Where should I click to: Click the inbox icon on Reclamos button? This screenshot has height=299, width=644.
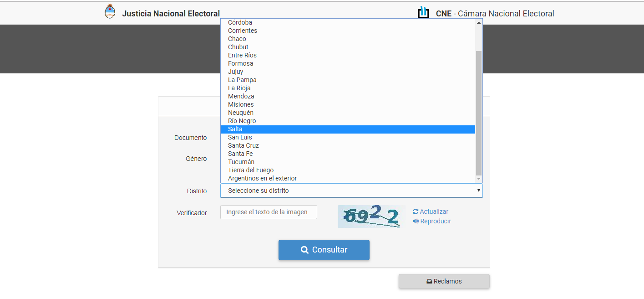(429, 281)
